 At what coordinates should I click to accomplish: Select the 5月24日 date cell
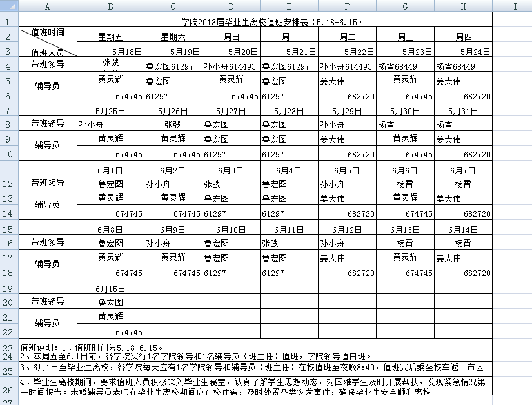(x=463, y=52)
